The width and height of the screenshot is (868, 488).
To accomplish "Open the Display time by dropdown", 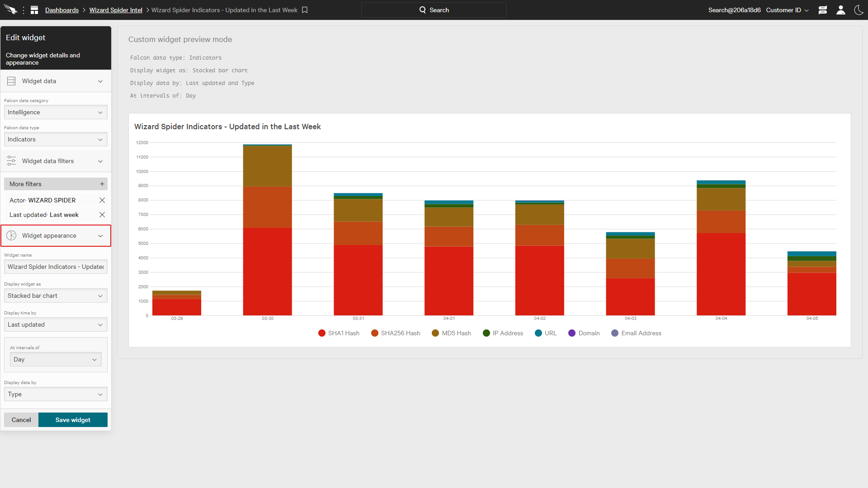I will click(56, 324).
